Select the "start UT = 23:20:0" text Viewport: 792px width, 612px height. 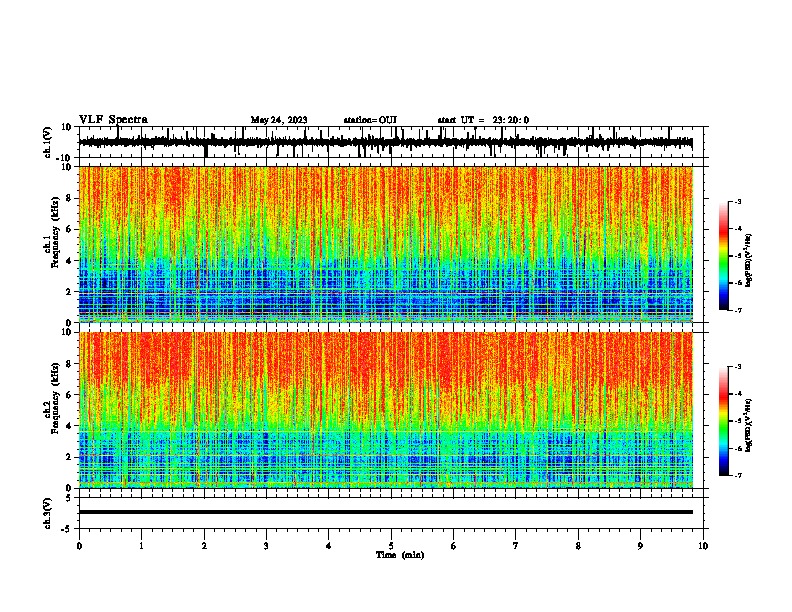pos(483,120)
